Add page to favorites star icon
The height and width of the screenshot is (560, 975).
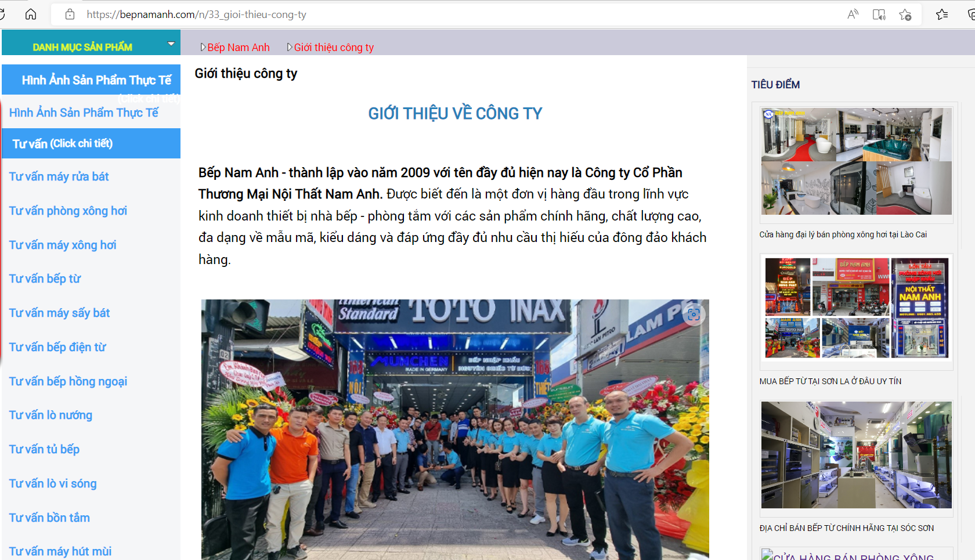905,15
